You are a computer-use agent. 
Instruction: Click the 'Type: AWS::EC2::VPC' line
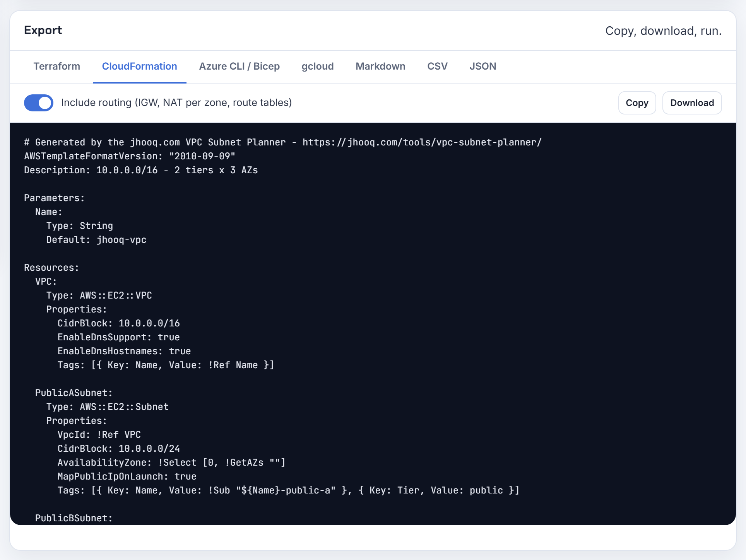pos(99,295)
